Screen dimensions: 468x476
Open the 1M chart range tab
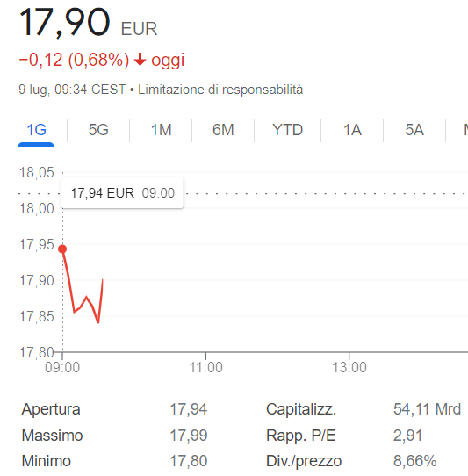161,130
